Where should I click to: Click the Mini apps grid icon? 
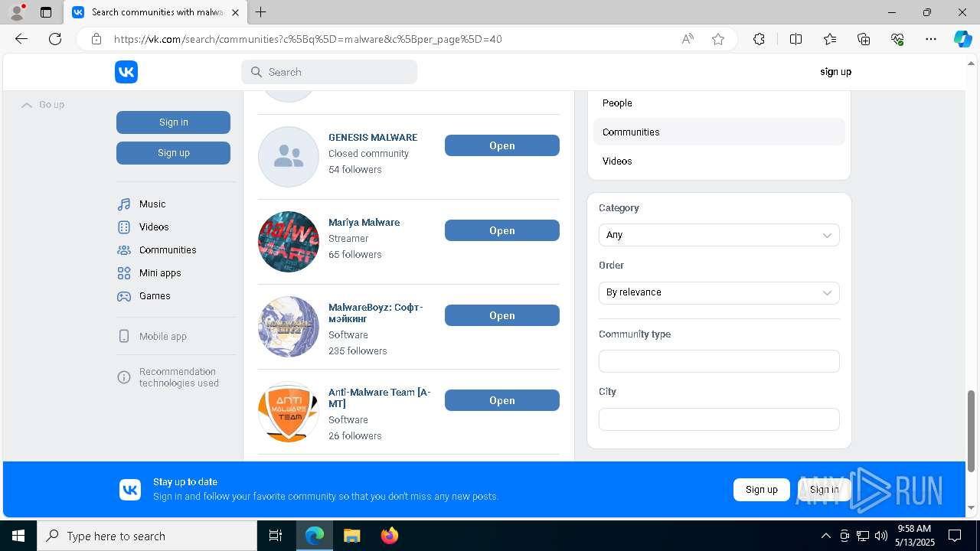124,273
